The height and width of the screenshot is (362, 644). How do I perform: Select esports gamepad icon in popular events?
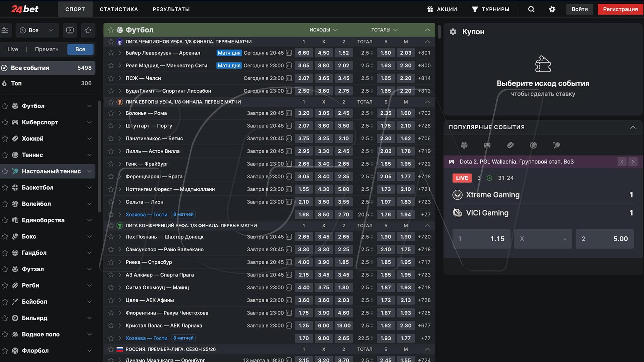(487, 145)
